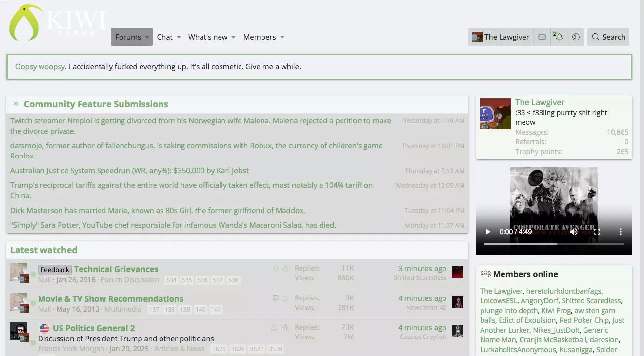This screenshot has width=644, height=356.
Task: Open the Chat nav item
Action: (x=165, y=37)
